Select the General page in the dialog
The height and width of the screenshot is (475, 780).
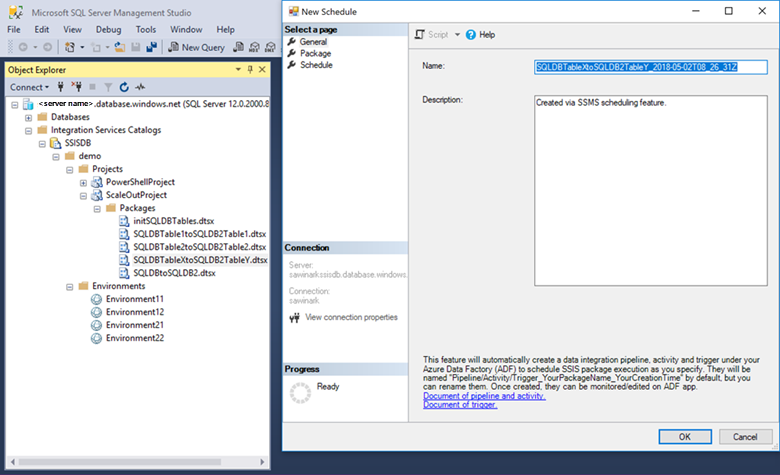[313, 42]
